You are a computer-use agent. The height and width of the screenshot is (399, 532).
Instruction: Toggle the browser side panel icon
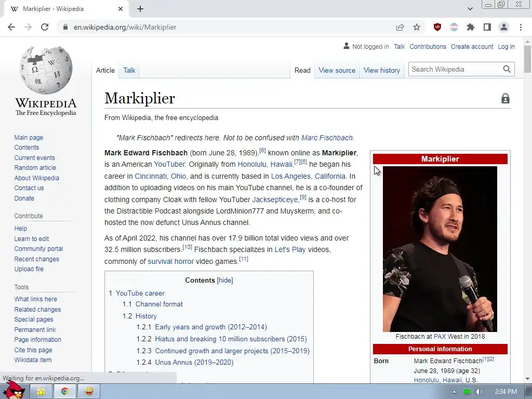pyautogui.click(x=487, y=27)
